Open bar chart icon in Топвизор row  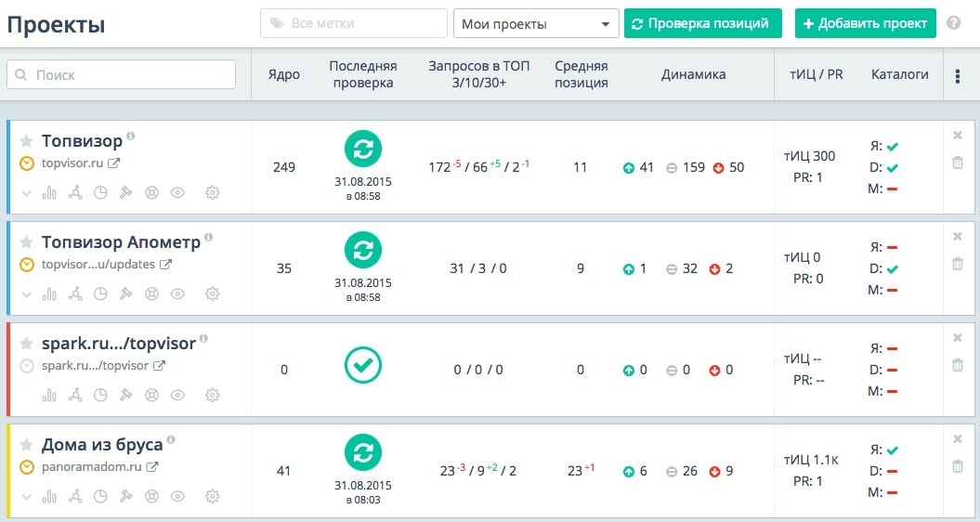pyautogui.click(x=49, y=192)
